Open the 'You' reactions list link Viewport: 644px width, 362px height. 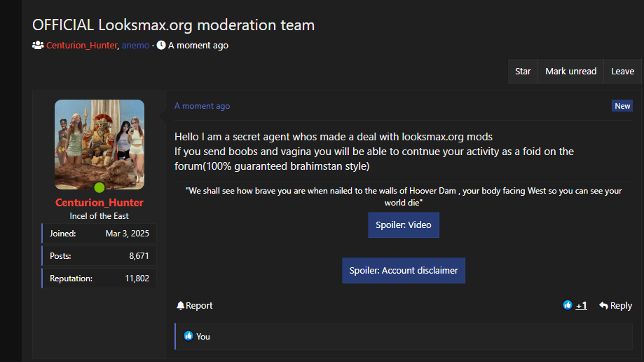[x=203, y=337]
